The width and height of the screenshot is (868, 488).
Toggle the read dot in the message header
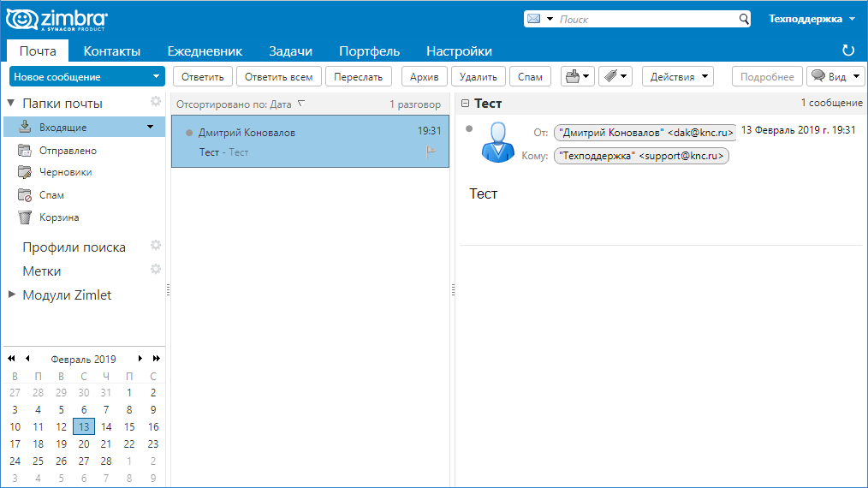click(x=469, y=129)
